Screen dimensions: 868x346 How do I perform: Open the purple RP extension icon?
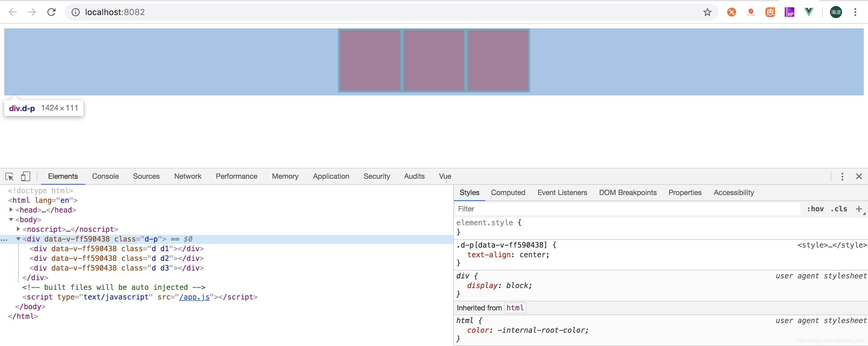(x=789, y=12)
